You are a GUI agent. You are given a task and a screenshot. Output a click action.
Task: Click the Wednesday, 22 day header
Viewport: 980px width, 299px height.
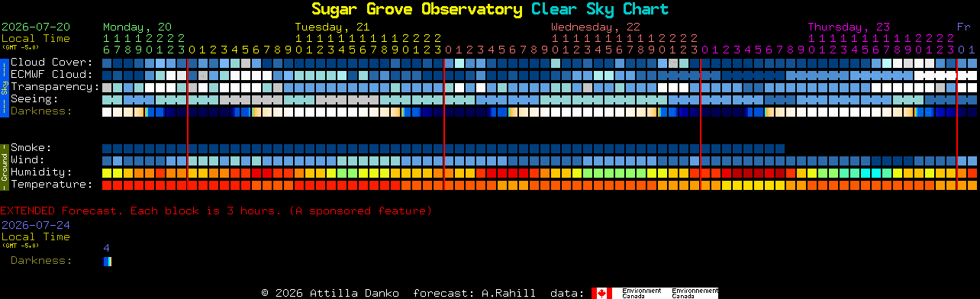pos(596,26)
